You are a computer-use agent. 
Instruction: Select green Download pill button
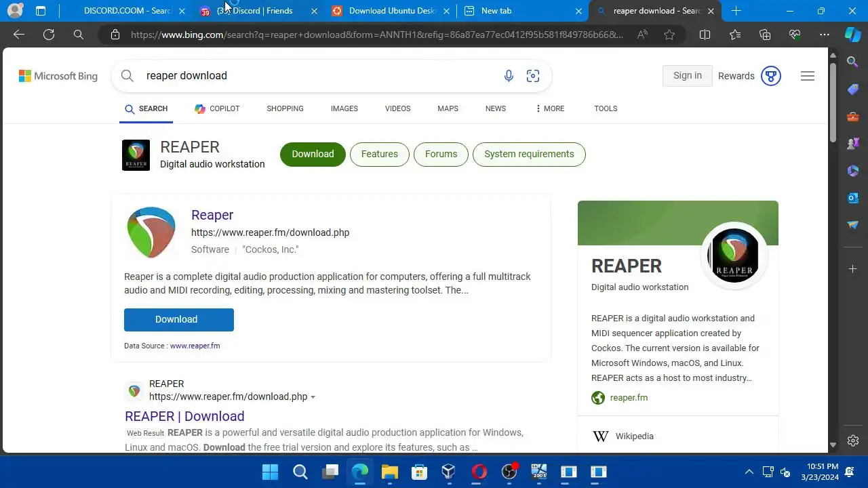(x=313, y=154)
